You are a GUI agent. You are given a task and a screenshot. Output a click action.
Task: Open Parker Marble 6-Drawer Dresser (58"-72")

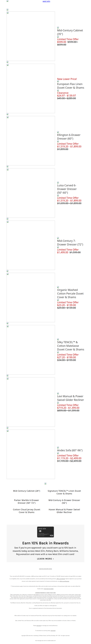26,502
